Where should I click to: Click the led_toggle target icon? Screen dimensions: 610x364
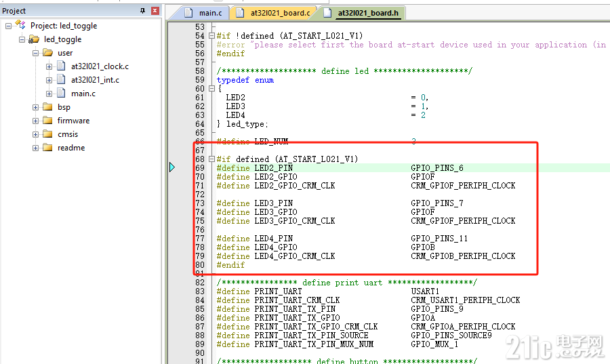(34, 39)
